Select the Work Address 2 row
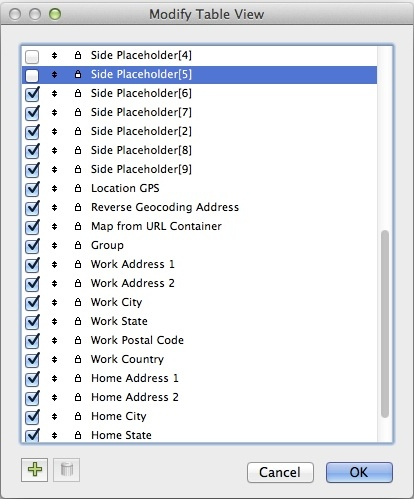 click(x=199, y=283)
